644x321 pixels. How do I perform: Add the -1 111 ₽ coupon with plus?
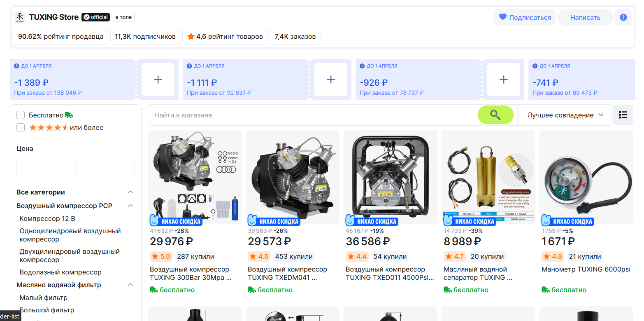[x=331, y=80]
